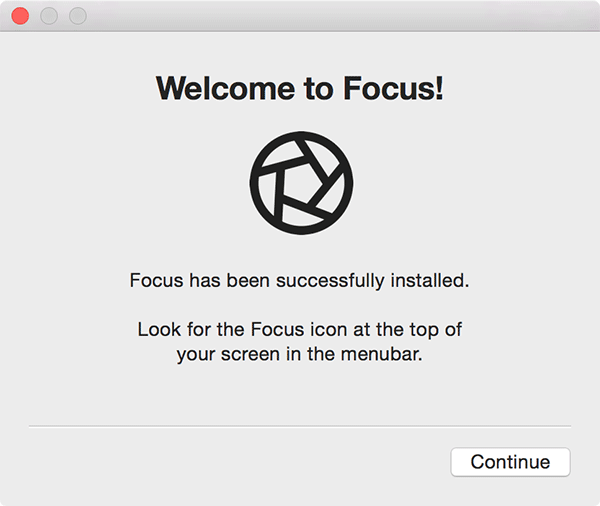Viewport: 600px width, 506px height.
Task: Click the 'Welcome to Focus!' heading
Action: click(x=300, y=88)
